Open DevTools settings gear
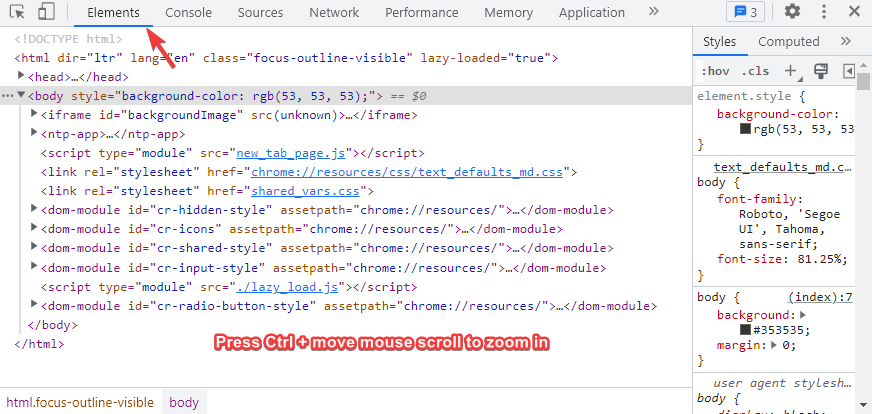872x414 pixels. tap(792, 12)
